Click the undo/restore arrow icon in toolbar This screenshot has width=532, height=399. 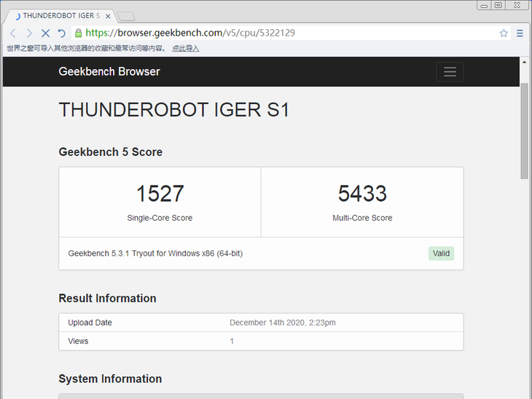[62, 33]
